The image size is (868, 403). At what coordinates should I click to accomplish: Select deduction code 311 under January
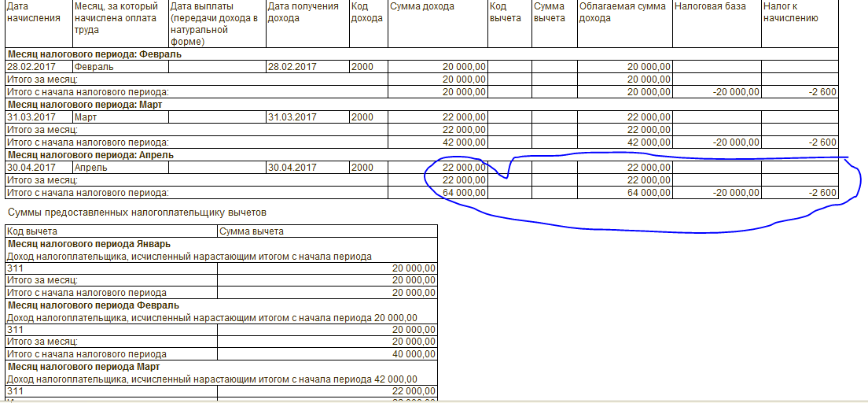point(14,268)
